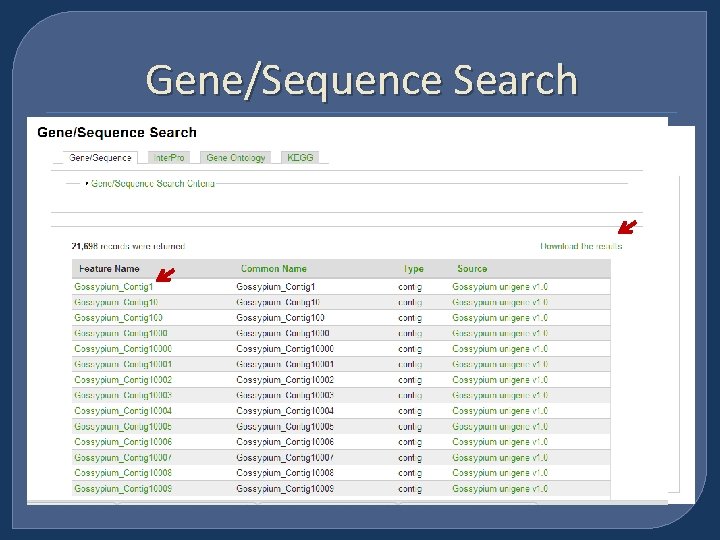Select common name text Gossypium_Contig10009
Image resolution: width=720 pixels, height=540 pixels.
[285, 489]
